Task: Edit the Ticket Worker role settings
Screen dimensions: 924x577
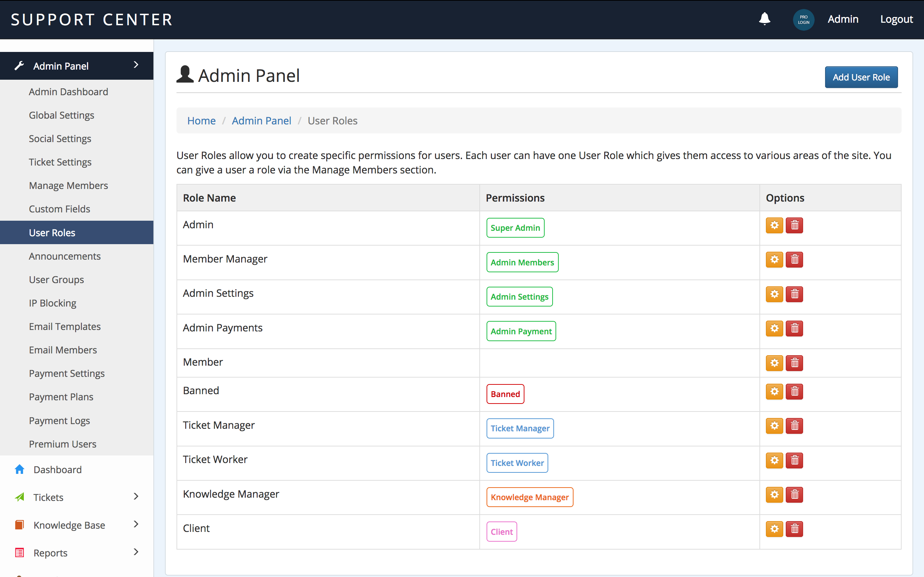Action: 774,461
